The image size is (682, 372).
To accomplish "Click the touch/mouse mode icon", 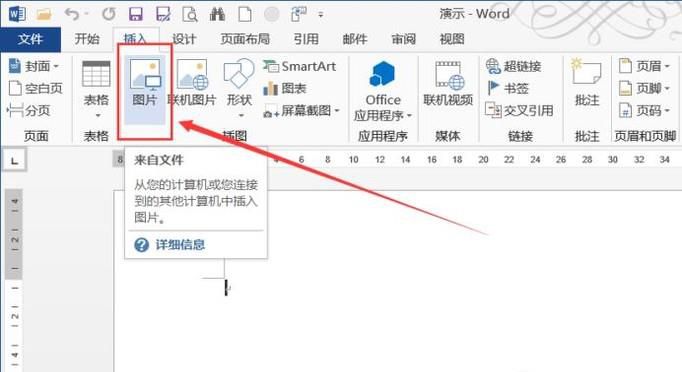I will point(298,14).
